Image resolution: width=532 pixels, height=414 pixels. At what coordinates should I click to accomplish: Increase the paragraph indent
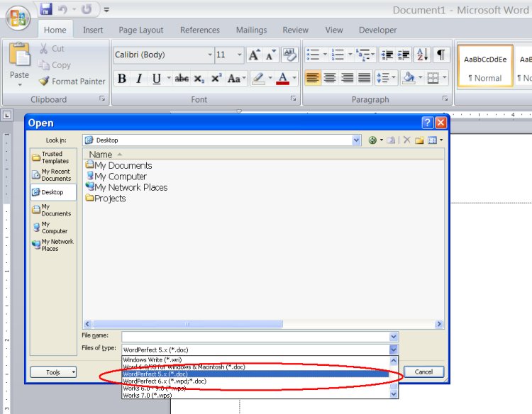[404, 55]
